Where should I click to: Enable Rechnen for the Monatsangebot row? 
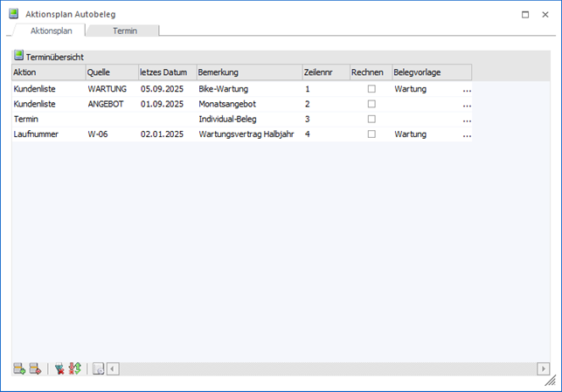click(371, 104)
